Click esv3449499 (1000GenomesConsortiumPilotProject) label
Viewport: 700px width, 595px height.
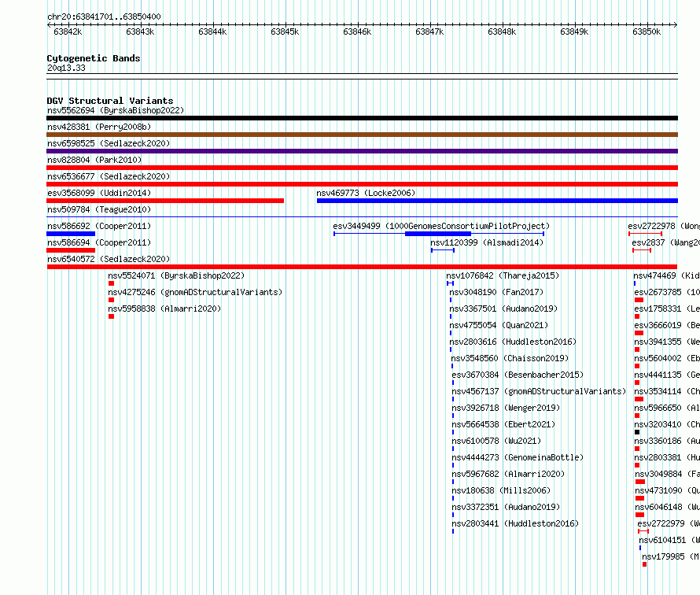(x=441, y=226)
